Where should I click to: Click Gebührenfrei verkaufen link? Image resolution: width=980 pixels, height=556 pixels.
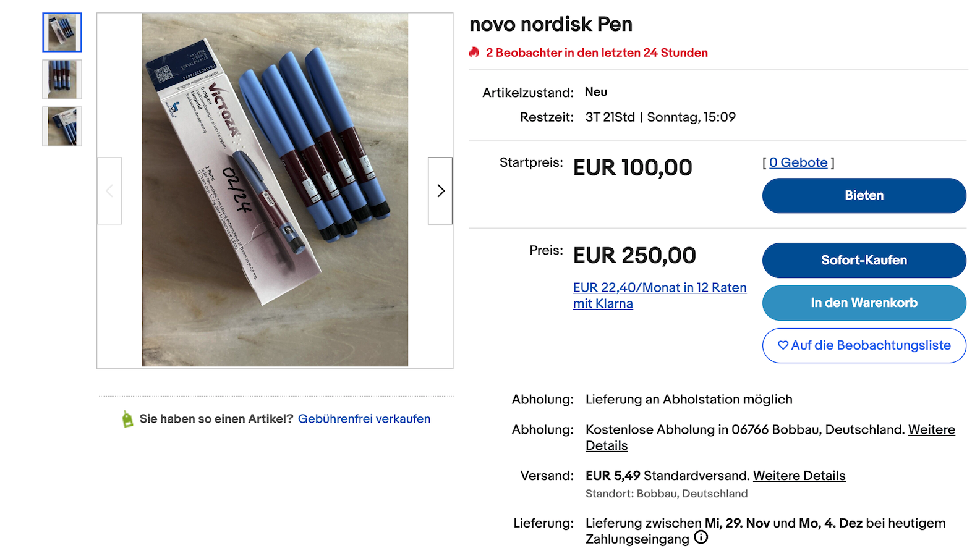point(364,419)
